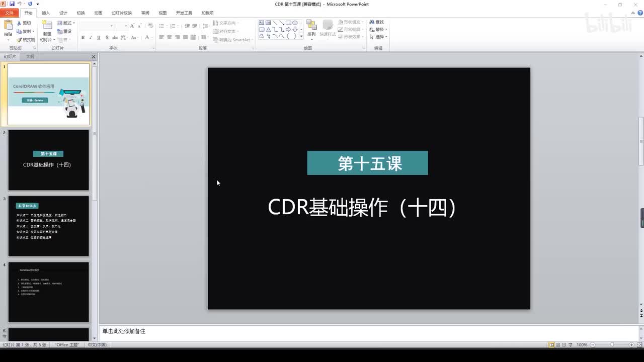Click Shape Effects (形状效果) button

point(350,37)
